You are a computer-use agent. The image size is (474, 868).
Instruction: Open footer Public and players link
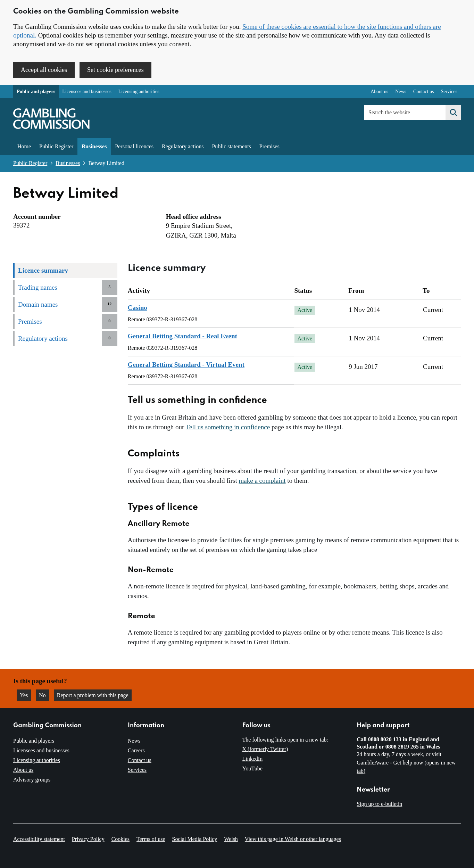click(x=34, y=741)
